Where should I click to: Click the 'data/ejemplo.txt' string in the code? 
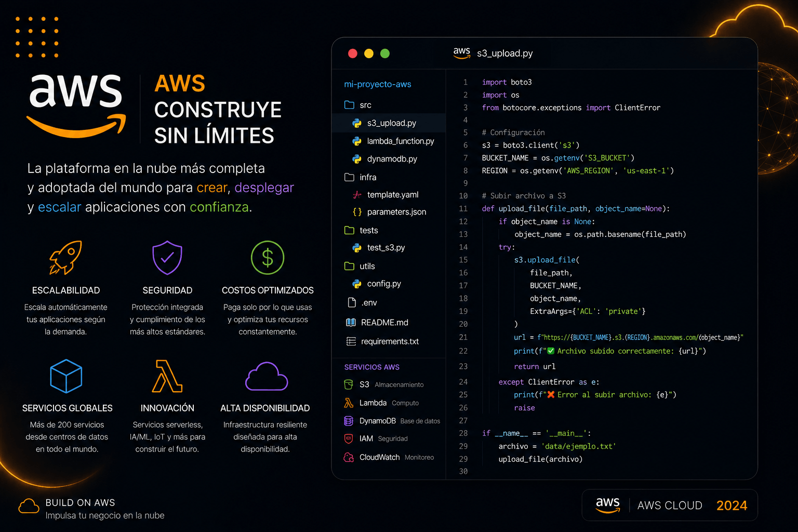click(x=578, y=446)
